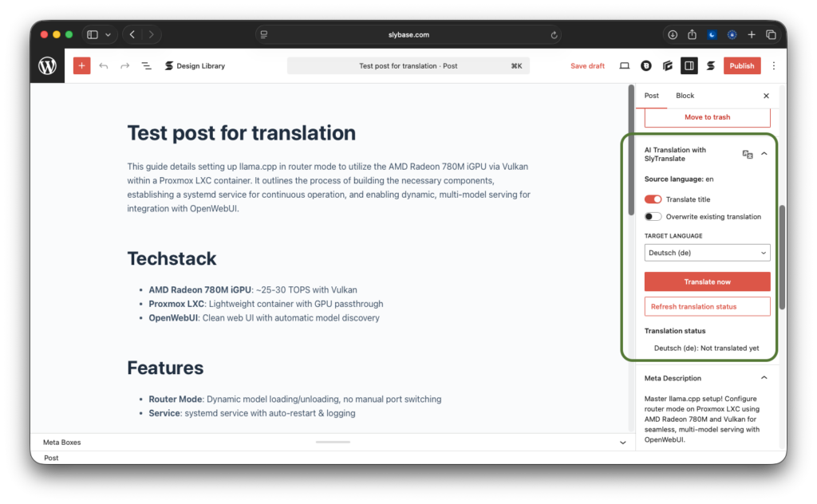
Task: Open the block inserter plus button
Action: (x=81, y=66)
